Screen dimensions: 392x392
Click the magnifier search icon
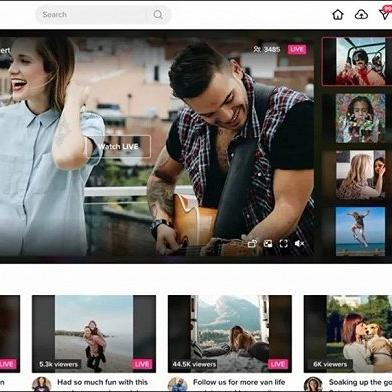tap(158, 15)
